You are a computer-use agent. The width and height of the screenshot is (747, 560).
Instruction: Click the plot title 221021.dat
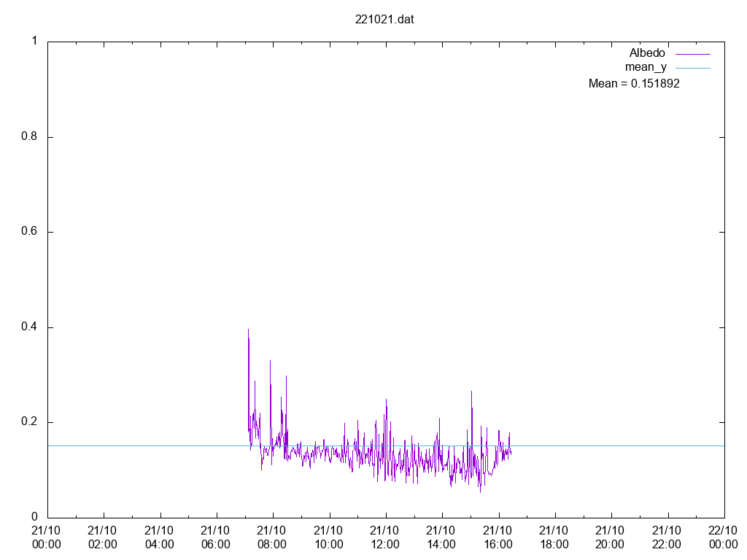pyautogui.click(x=384, y=20)
